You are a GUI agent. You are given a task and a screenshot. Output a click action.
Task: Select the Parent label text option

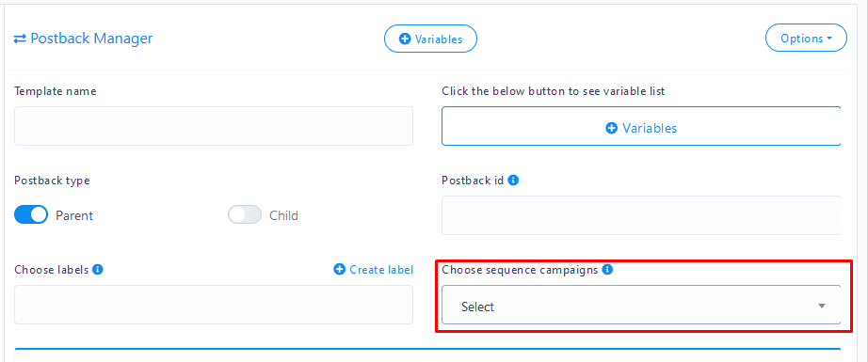(74, 215)
